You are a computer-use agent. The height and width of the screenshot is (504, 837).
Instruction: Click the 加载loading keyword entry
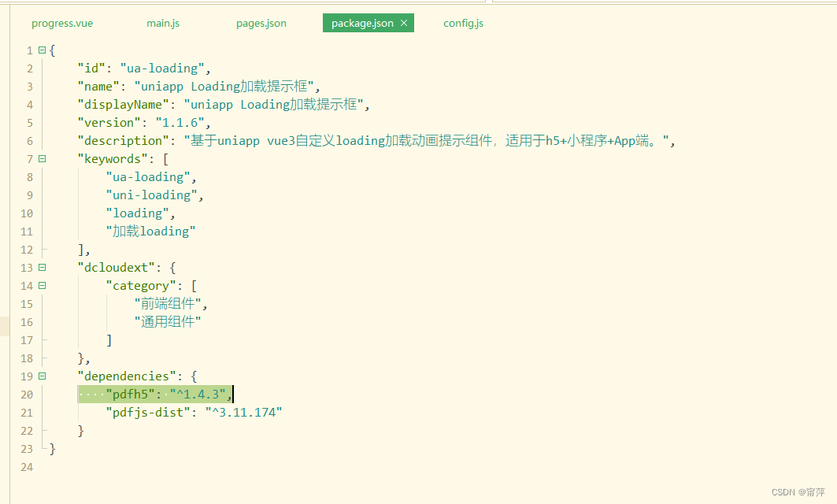pyautogui.click(x=150, y=231)
